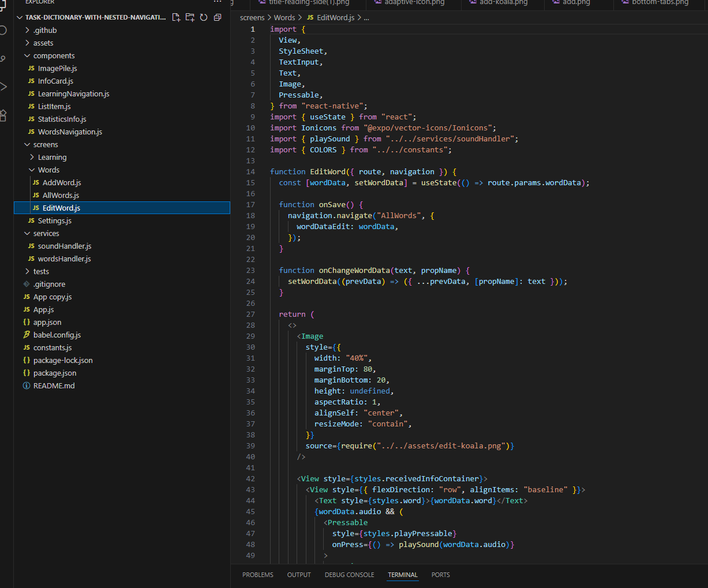
Task: Collapse the services folder
Action: click(x=27, y=234)
